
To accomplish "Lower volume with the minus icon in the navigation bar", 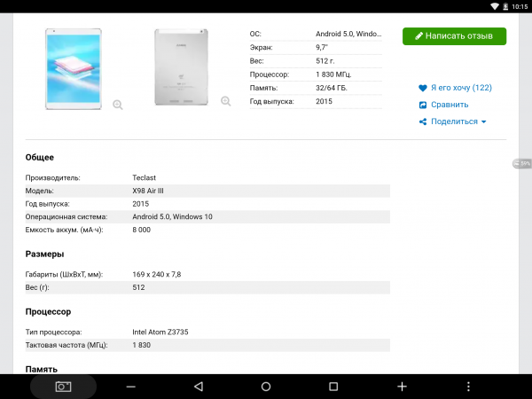I will point(131,387).
